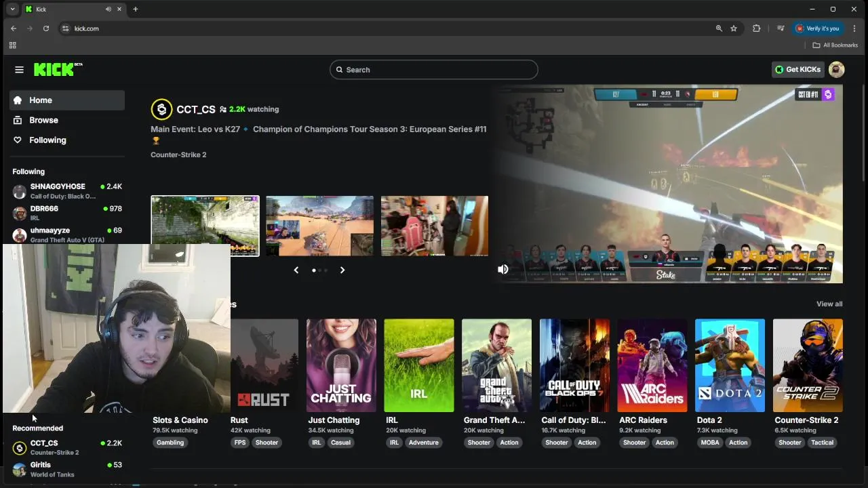868x488 pixels.
Task: Click the Gambling tag
Action: (170, 443)
